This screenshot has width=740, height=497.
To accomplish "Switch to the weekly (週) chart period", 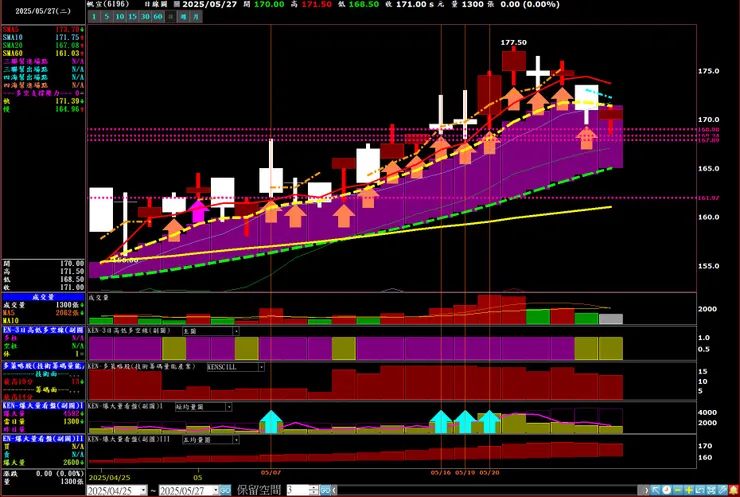I will point(183,17).
